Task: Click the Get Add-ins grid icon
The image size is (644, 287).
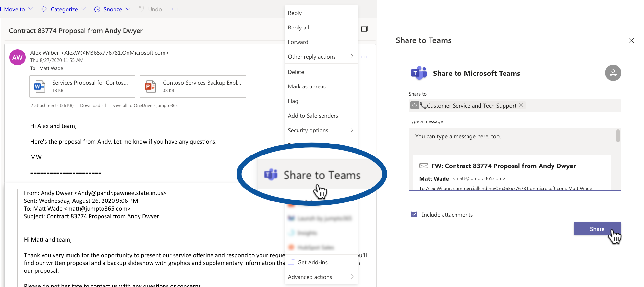Action: 291,262
